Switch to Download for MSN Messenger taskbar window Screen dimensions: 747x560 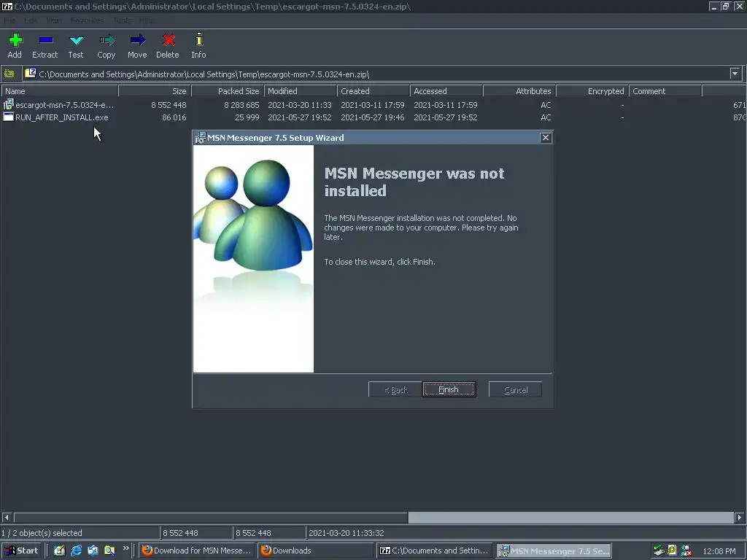[197, 551]
